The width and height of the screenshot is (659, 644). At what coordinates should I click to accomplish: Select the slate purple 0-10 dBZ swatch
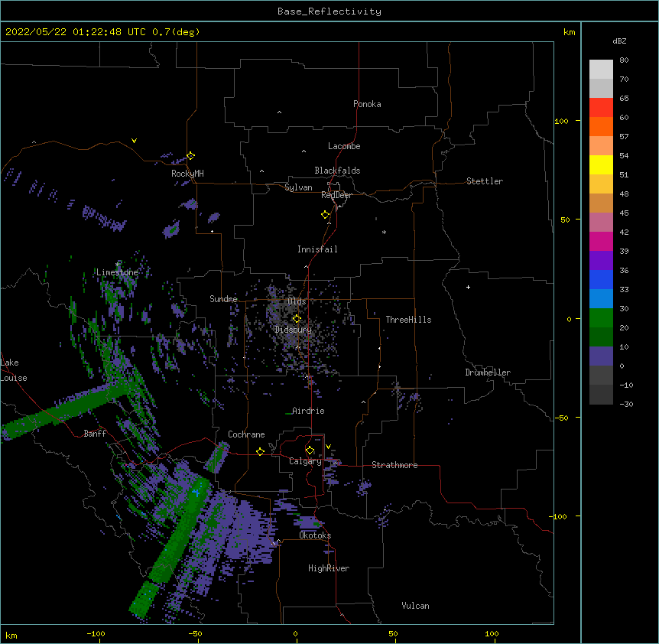[x=601, y=356]
